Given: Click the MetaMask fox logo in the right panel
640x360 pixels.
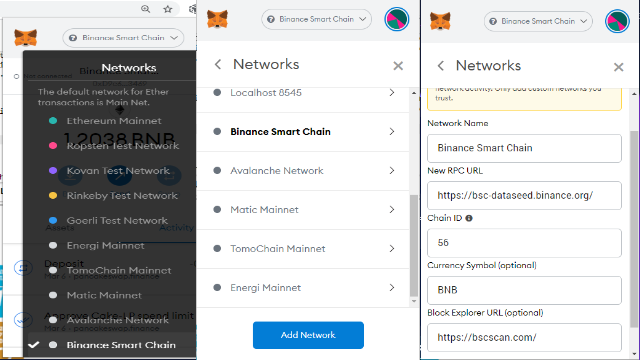Looking at the screenshot, I should [440, 21].
